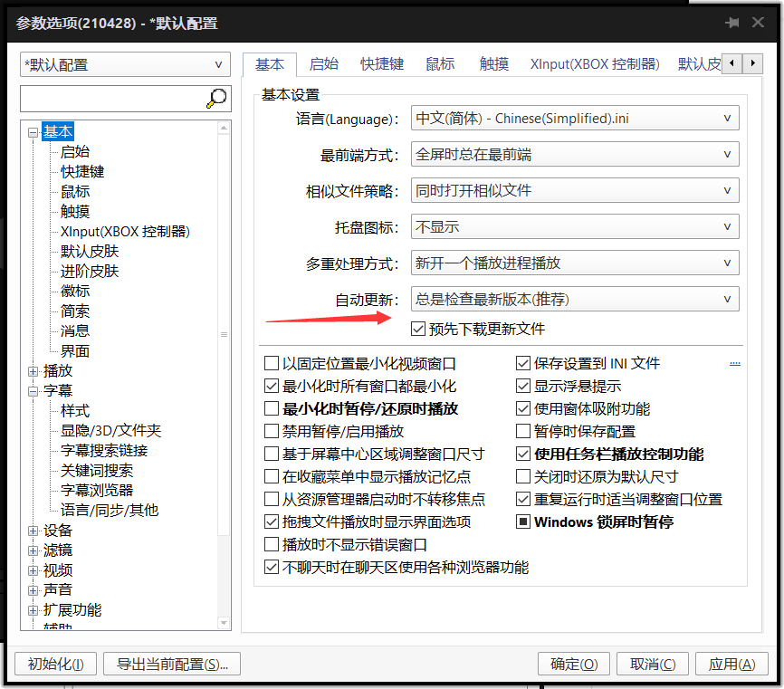
Task: Click the settings search input field
Action: (113, 99)
